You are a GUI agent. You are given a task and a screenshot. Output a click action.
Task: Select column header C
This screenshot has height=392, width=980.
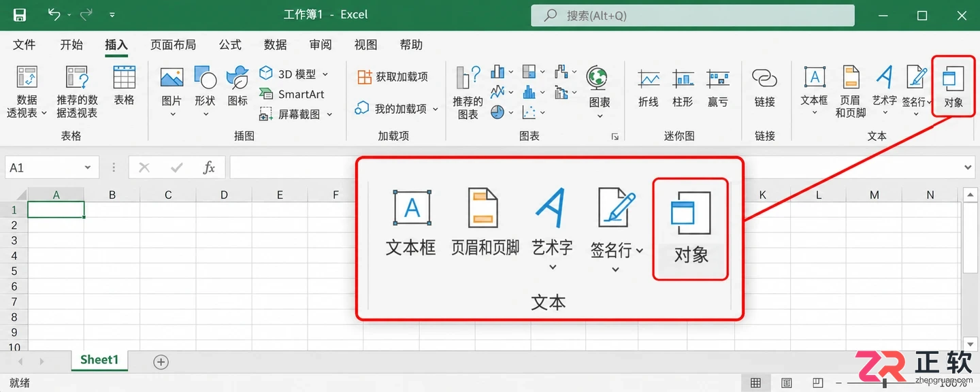168,195
